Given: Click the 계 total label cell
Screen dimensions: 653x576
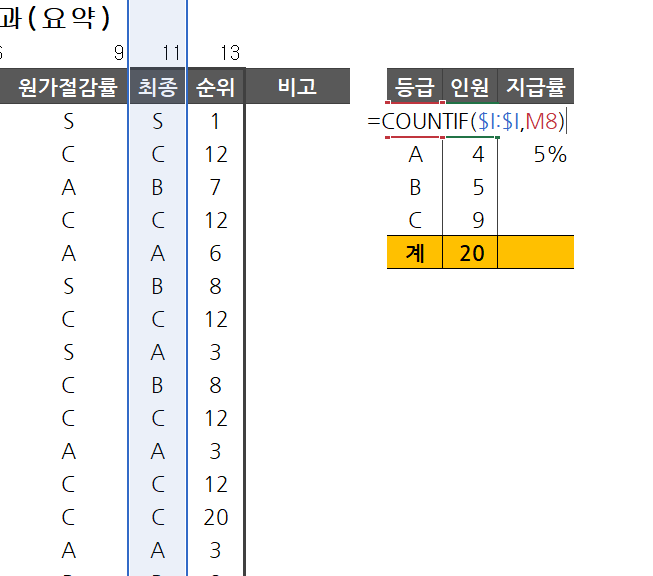Looking at the screenshot, I should coord(415,252).
